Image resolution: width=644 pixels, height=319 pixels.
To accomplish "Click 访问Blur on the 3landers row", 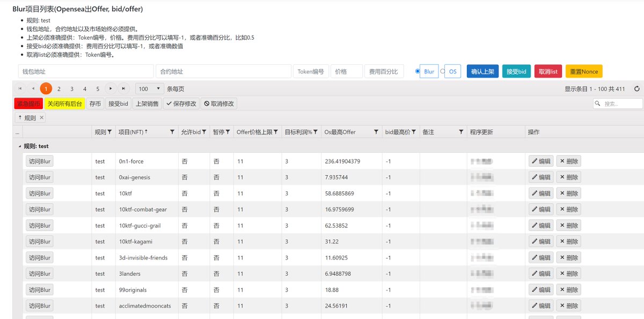I will point(40,273).
